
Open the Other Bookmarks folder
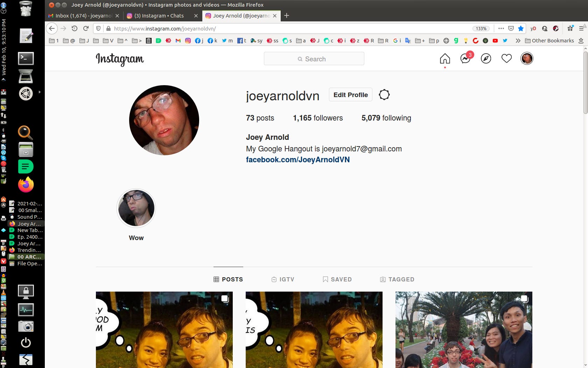tap(549, 41)
